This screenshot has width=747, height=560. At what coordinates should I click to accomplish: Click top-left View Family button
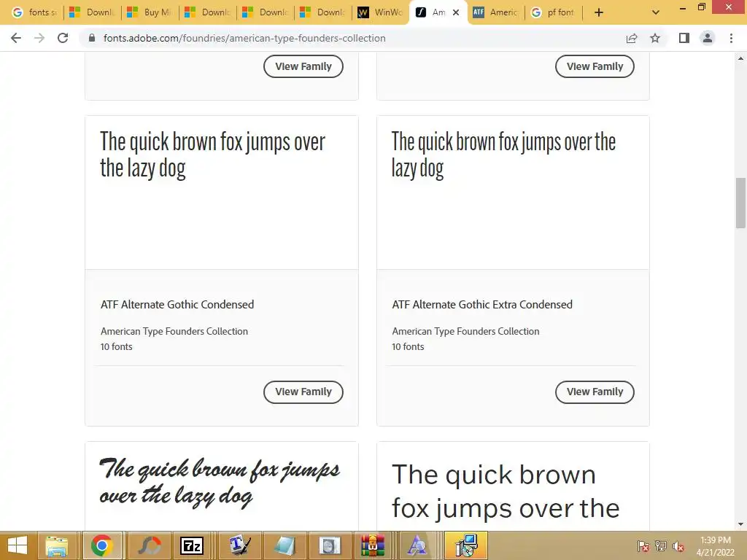tap(303, 66)
